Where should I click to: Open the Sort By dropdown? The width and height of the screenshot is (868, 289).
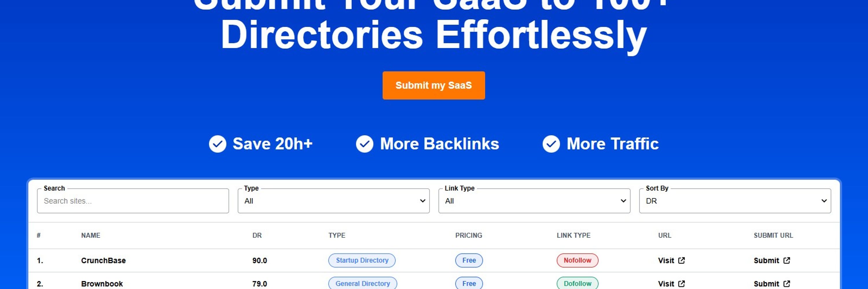pos(735,201)
